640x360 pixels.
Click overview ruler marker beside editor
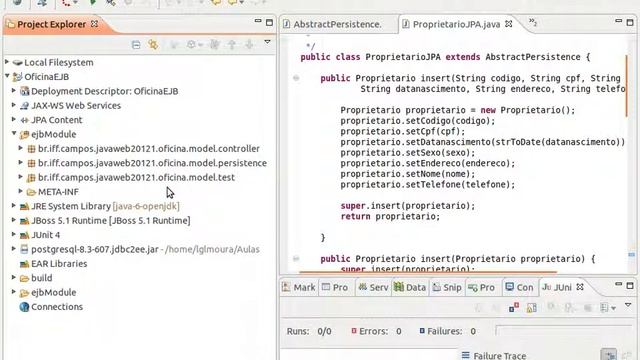tap(631, 254)
